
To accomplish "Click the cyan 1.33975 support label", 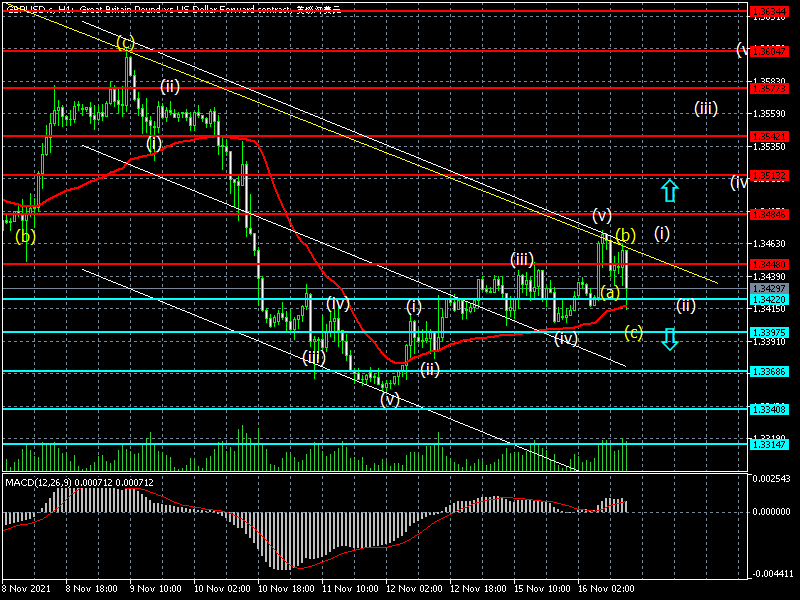I will coord(769,333).
